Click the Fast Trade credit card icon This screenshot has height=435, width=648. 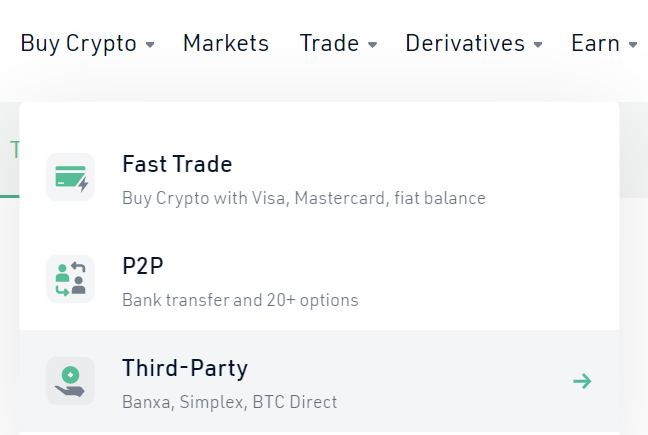click(70, 178)
